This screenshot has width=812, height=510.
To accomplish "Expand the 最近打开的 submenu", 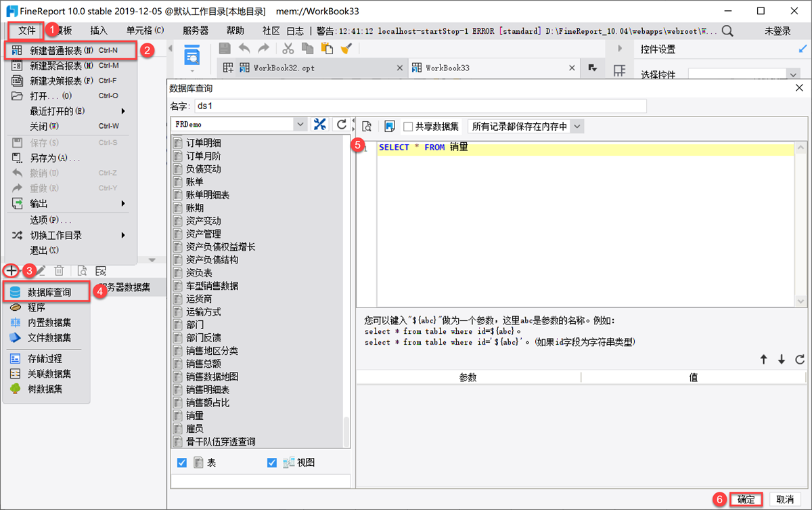I will [x=123, y=111].
